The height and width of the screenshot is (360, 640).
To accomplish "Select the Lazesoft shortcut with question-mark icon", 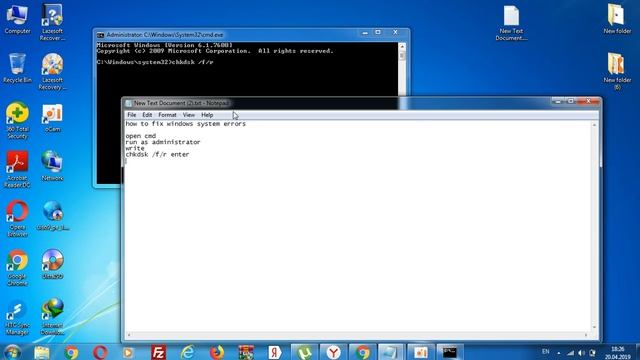I will (52, 22).
